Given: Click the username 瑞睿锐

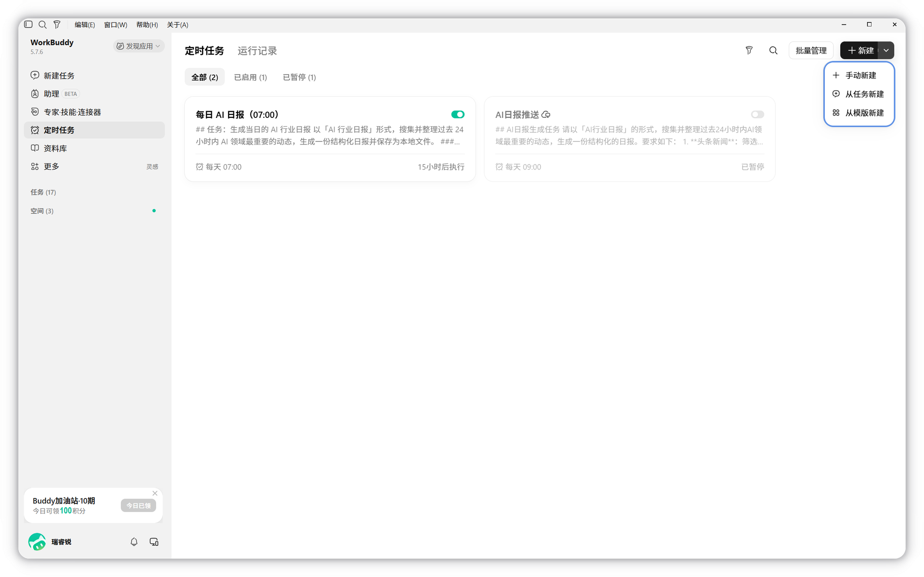Looking at the screenshot, I should pos(61,542).
